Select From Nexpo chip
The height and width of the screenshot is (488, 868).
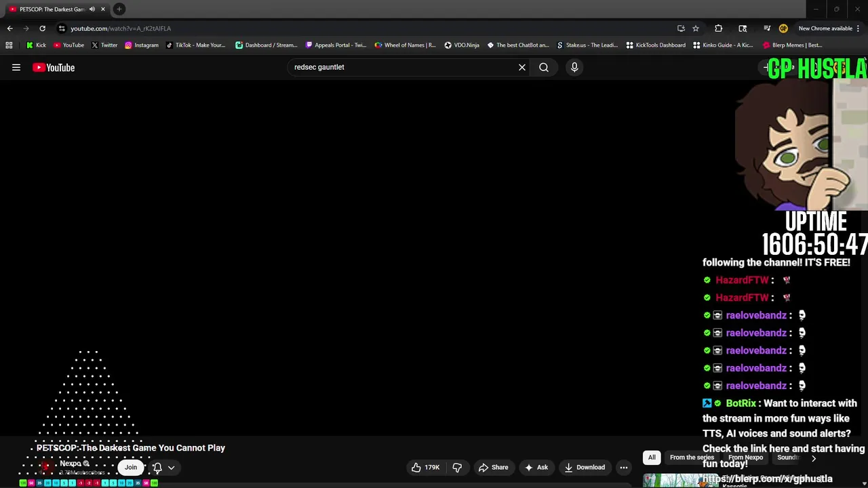(745, 457)
